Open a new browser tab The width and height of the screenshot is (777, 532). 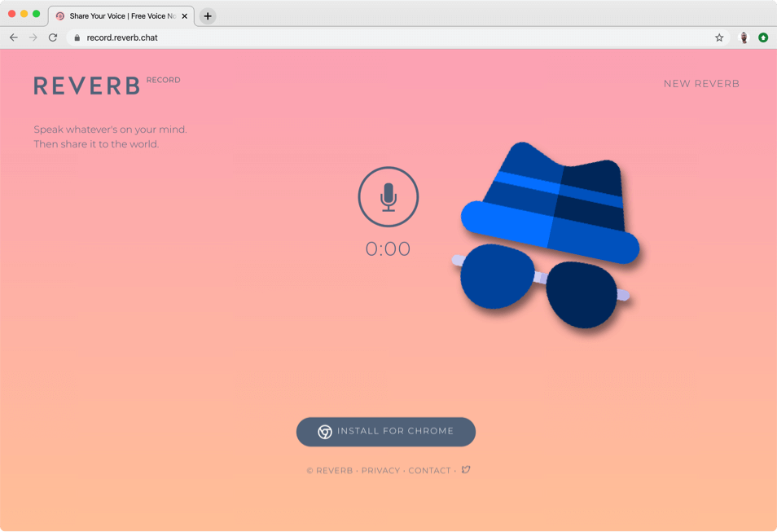click(x=208, y=16)
